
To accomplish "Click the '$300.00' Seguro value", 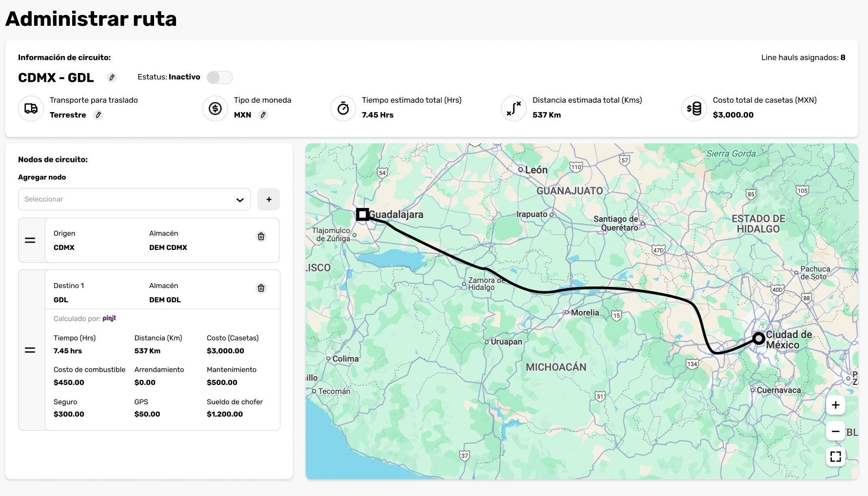I will point(69,414).
